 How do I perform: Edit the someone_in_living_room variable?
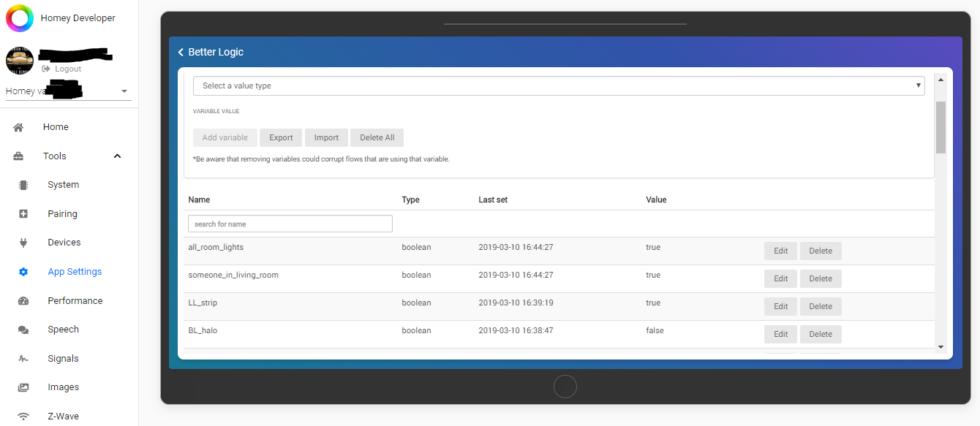781,278
